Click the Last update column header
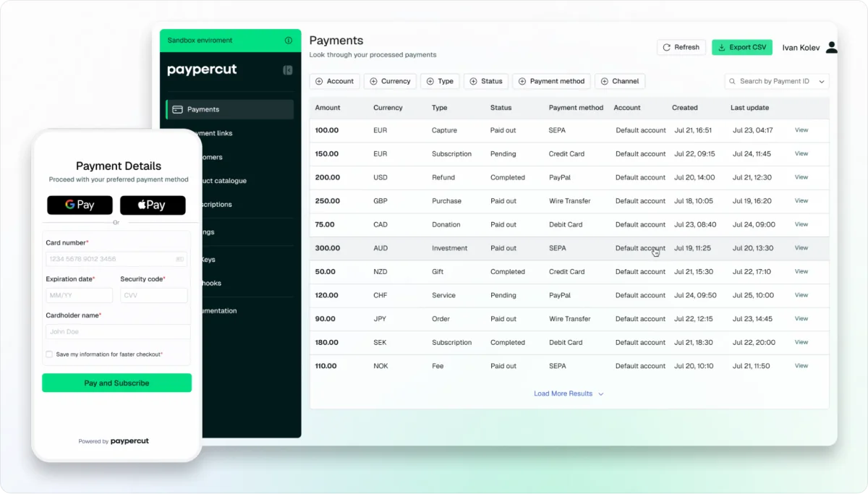This screenshot has width=868, height=494. 750,108
